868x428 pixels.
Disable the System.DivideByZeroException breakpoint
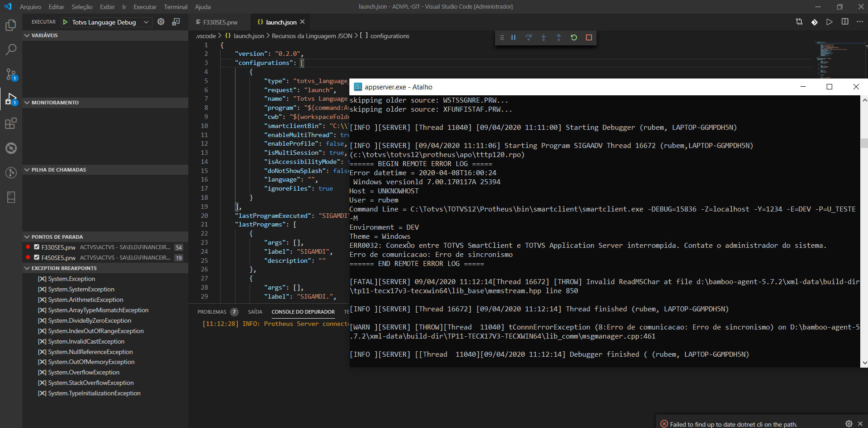pos(42,320)
